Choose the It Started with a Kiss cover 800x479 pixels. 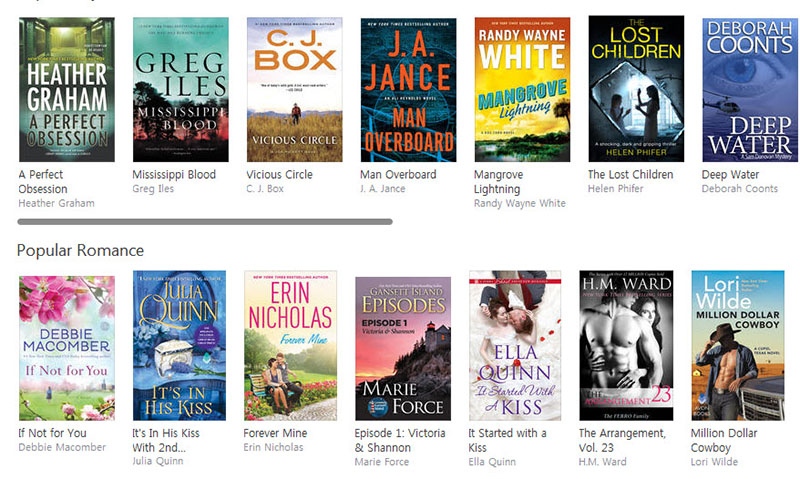(515, 345)
